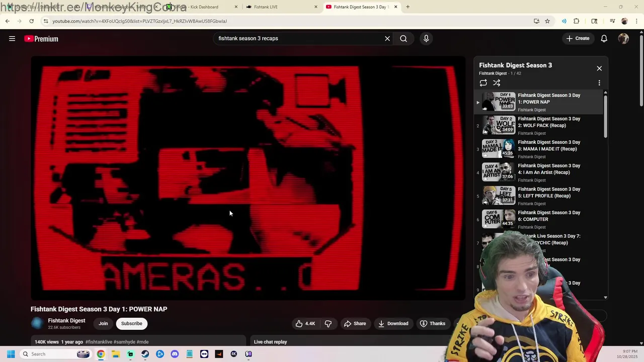Open File Explorer from taskbar
The height and width of the screenshot is (362, 644).
[x=116, y=354]
